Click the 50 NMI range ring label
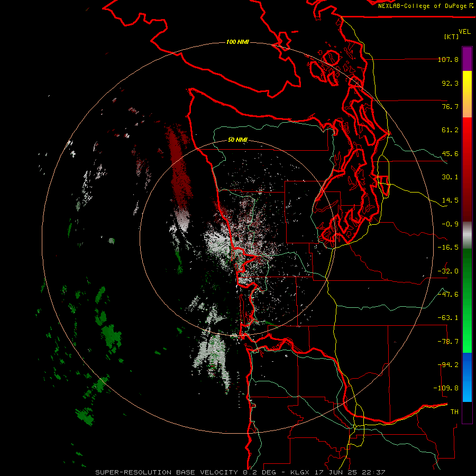 coord(237,140)
